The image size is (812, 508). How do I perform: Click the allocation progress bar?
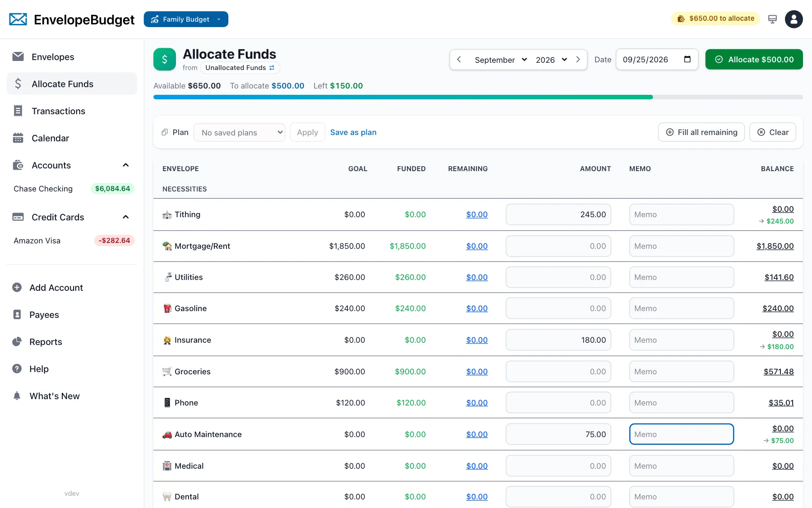(x=478, y=97)
